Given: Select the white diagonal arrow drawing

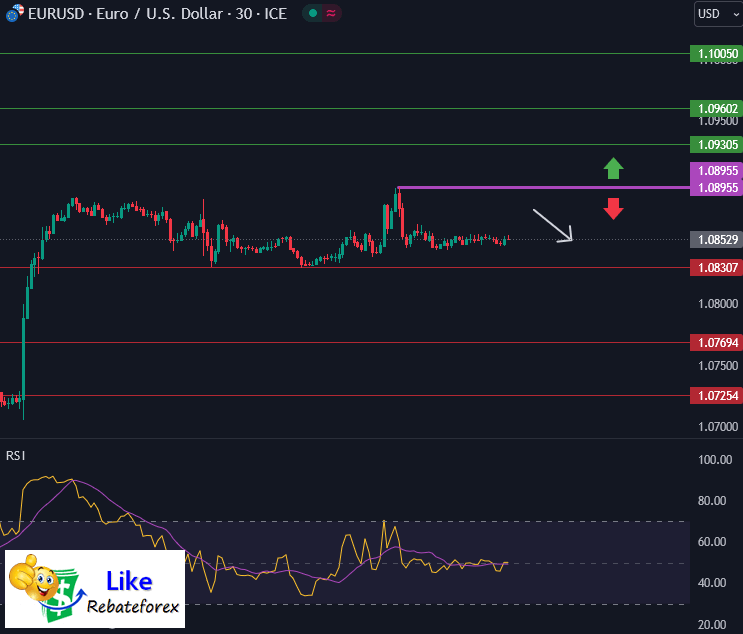Looking at the screenshot, I should 552,225.
